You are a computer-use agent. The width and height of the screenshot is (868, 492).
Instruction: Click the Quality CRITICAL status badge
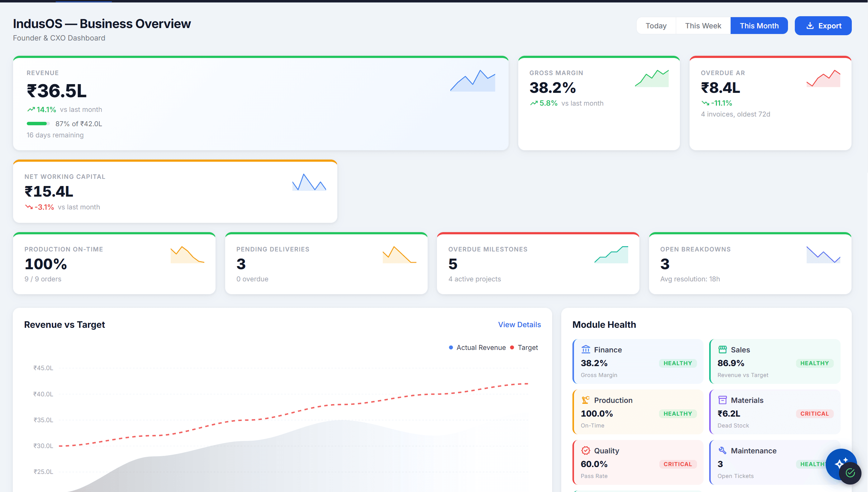pyautogui.click(x=678, y=464)
